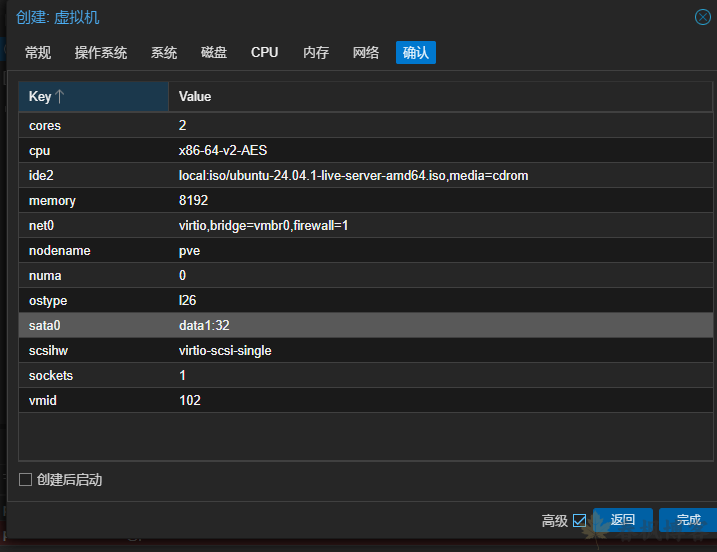Screen dimensions: 717x552
Task: Switch to the 内存 tab
Action: click(x=316, y=53)
